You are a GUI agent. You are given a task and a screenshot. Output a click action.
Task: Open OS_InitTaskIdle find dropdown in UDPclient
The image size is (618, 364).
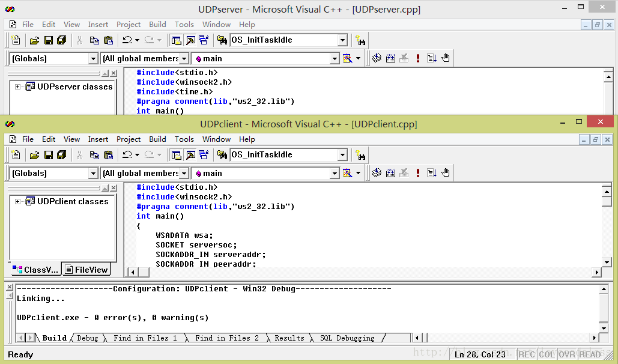342,155
